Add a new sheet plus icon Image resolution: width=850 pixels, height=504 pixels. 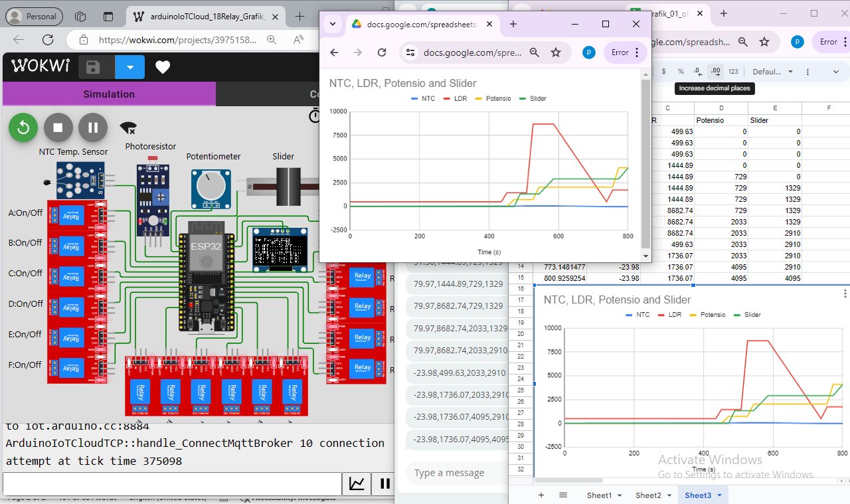(x=541, y=495)
